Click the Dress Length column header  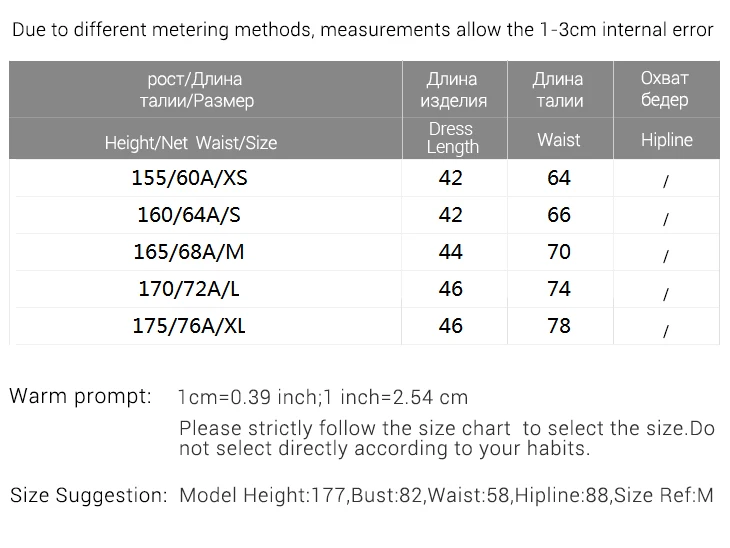point(453,138)
